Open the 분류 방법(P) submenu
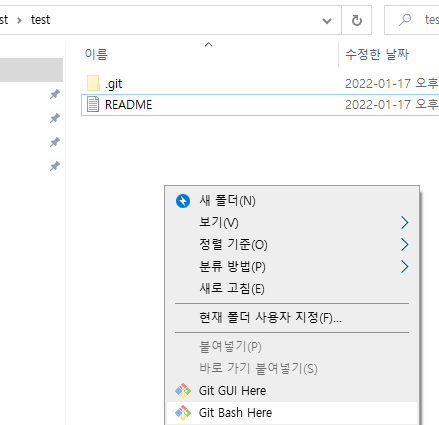 coord(292,267)
